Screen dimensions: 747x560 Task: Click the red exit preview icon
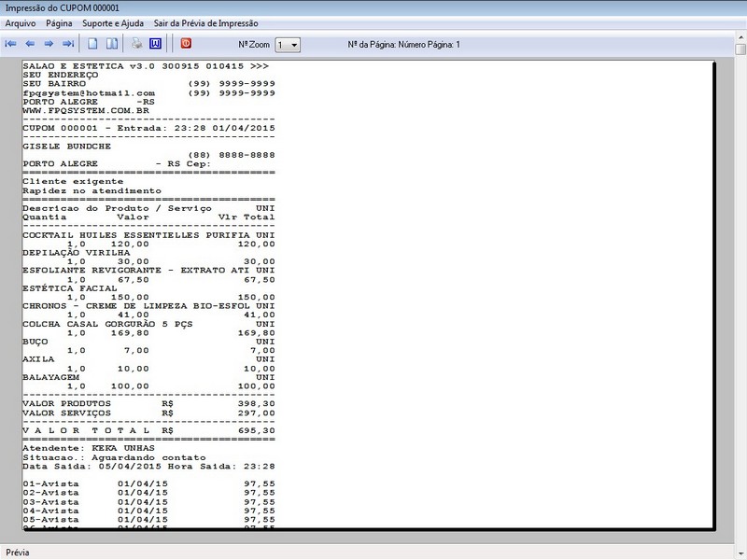pos(186,43)
